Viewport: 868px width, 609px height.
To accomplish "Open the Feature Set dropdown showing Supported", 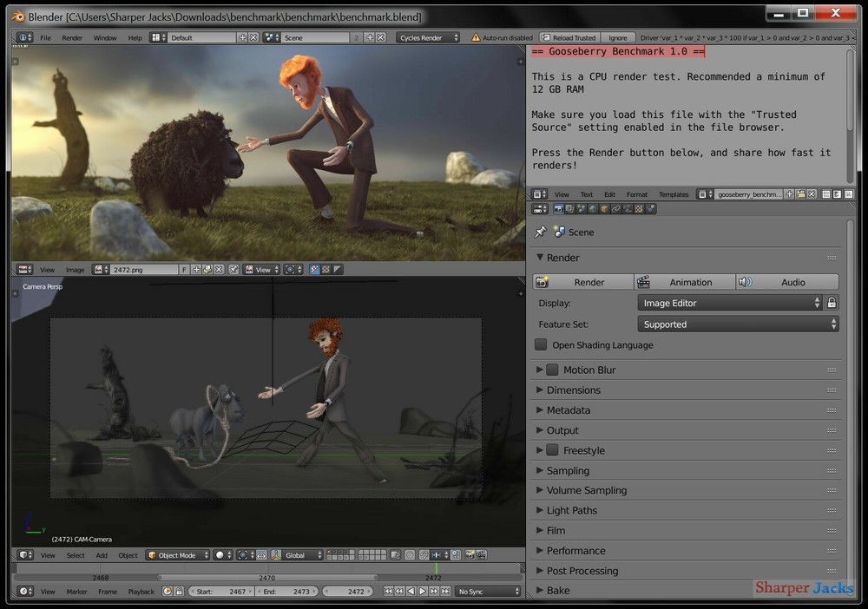I will [x=737, y=324].
